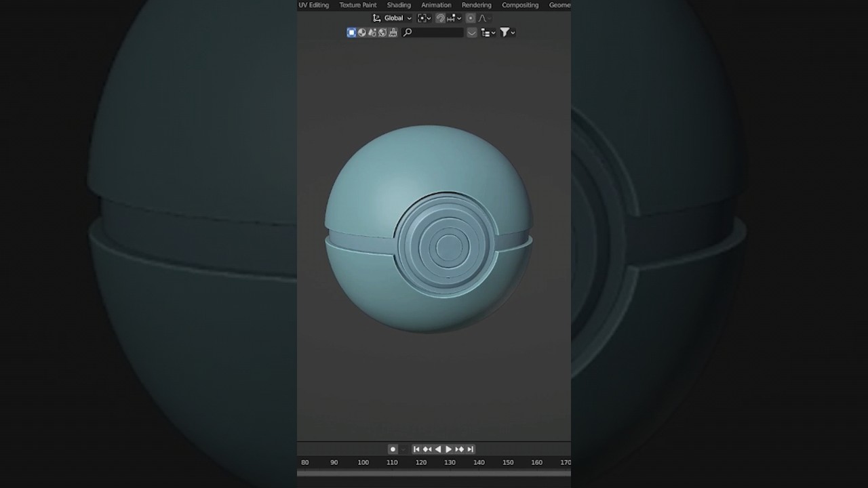Toggle proportional editing circle icon
Viewport: 868px width, 488px height.
click(471, 18)
